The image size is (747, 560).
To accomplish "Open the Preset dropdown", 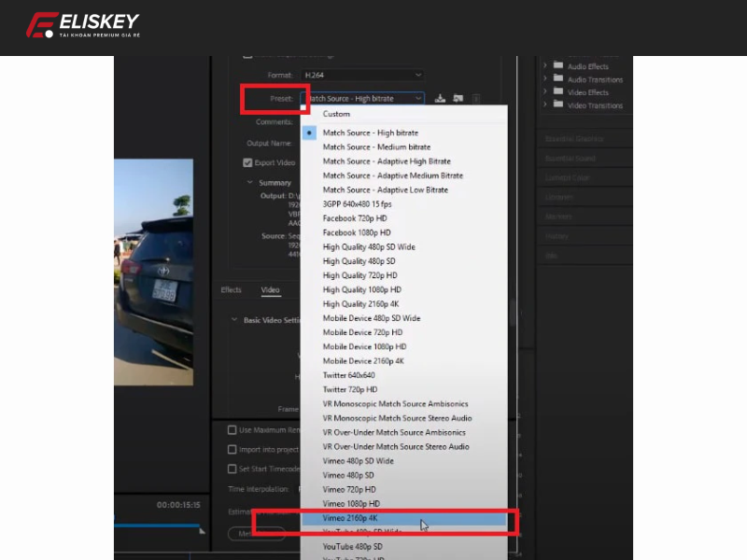I will click(x=364, y=97).
